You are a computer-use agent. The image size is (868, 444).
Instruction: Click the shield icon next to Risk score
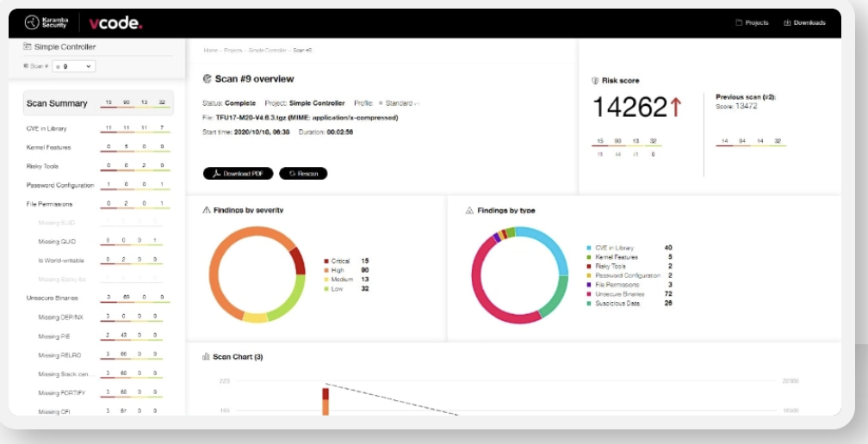click(595, 81)
